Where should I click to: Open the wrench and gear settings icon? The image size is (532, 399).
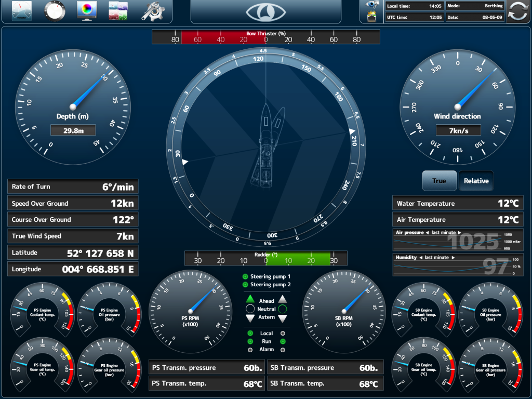click(x=152, y=11)
